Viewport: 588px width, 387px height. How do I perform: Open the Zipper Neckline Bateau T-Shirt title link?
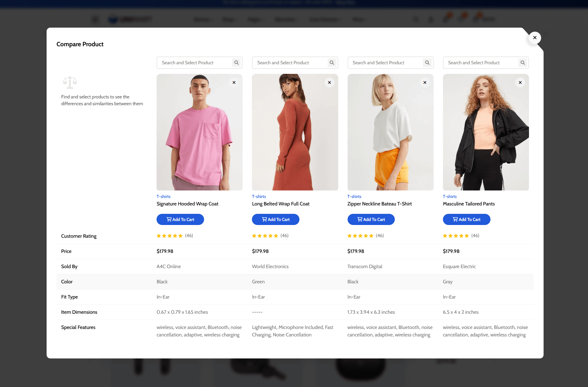[379, 204]
